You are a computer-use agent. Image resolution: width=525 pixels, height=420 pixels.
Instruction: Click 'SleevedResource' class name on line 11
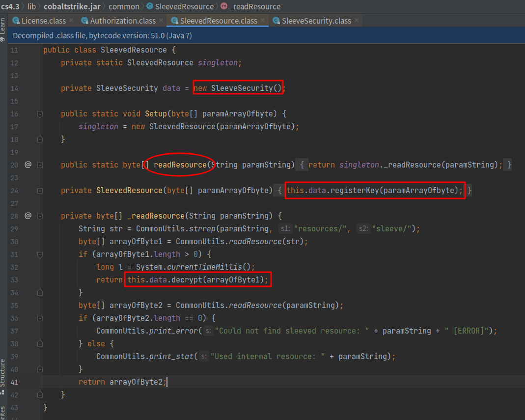pos(134,50)
